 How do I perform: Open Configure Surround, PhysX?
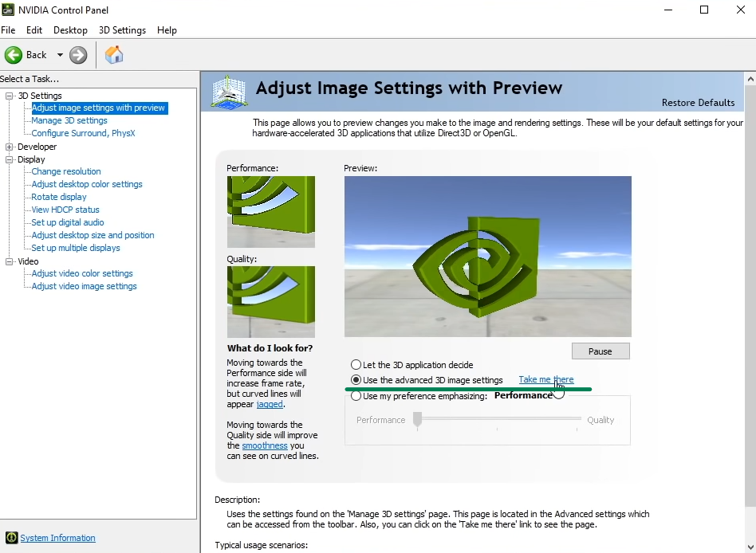click(84, 133)
